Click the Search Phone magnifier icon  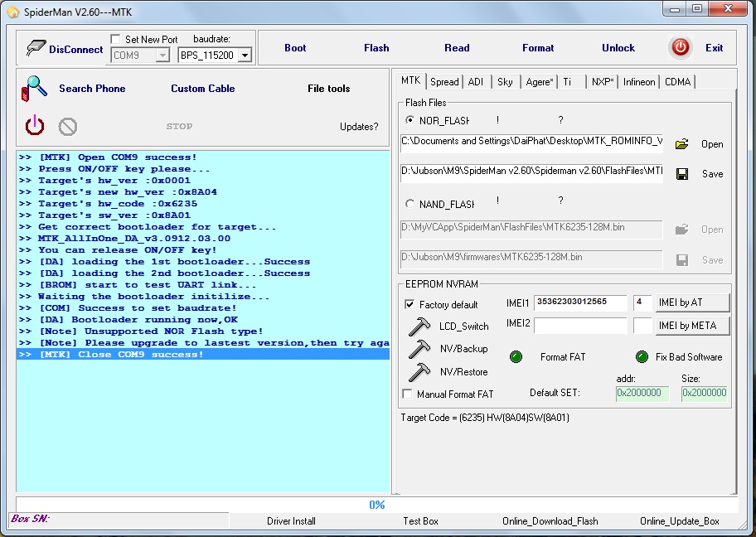(34, 88)
